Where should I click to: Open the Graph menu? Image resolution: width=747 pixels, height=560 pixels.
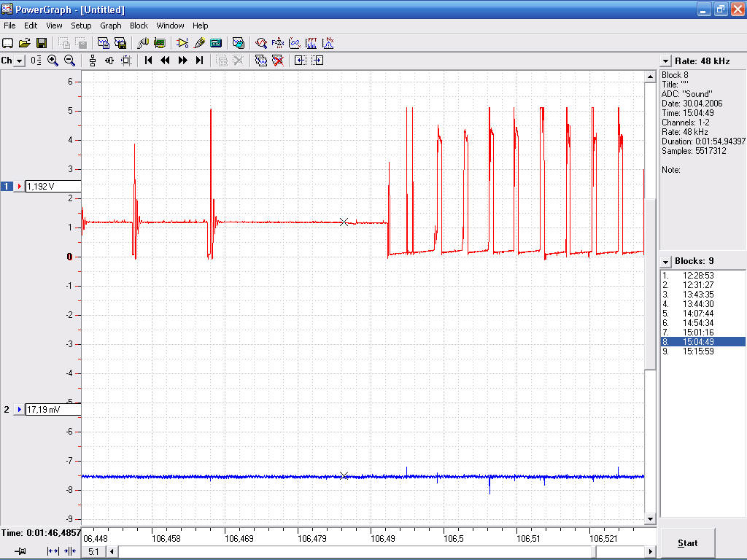pyautogui.click(x=111, y=26)
